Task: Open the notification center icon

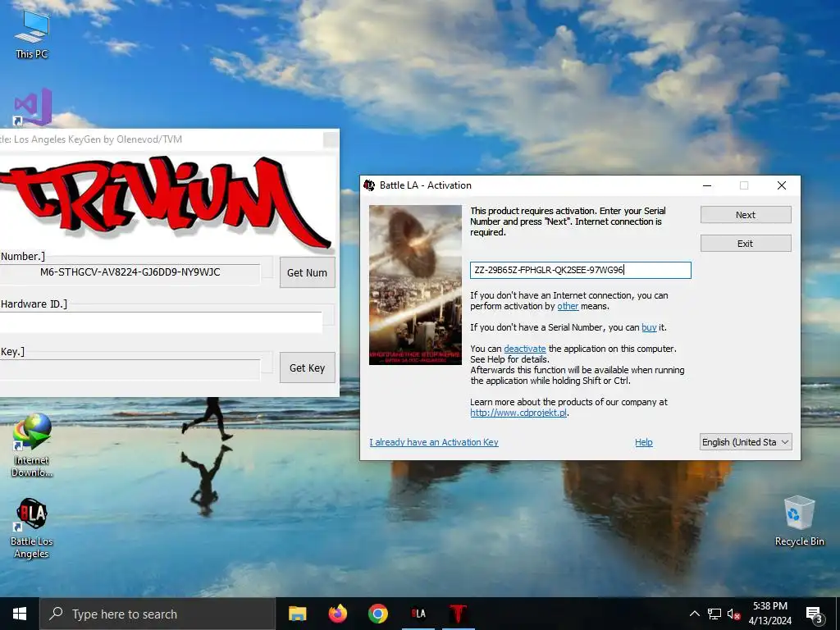Action: tap(815, 614)
